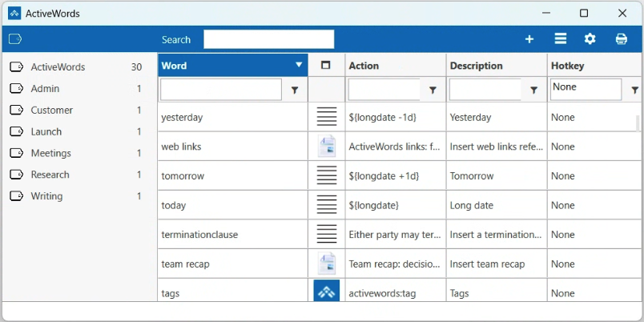
Task: Click the text lines icon in today row
Action: [x=327, y=205]
